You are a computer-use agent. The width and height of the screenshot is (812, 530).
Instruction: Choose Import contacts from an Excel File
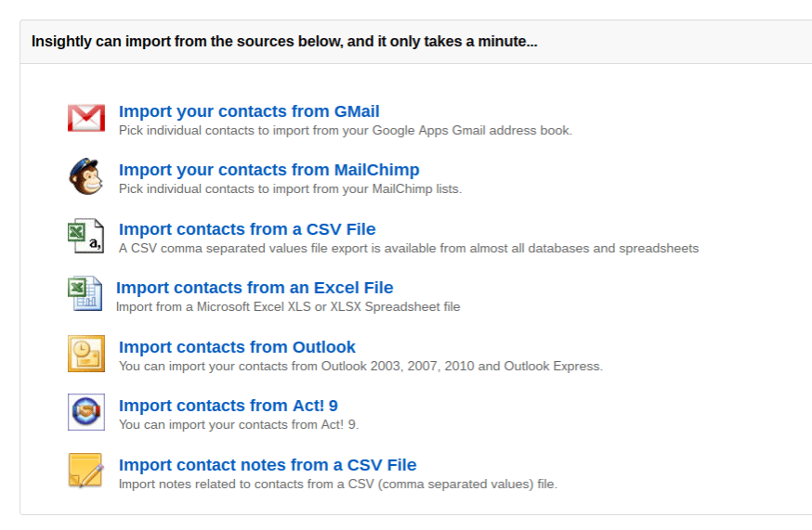coord(255,287)
